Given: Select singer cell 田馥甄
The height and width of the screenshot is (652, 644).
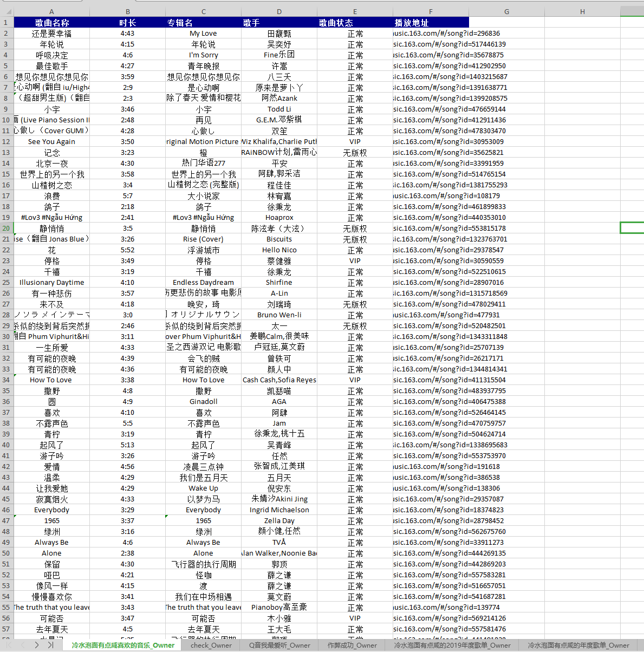Looking at the screenshot, I should point(279,33).
